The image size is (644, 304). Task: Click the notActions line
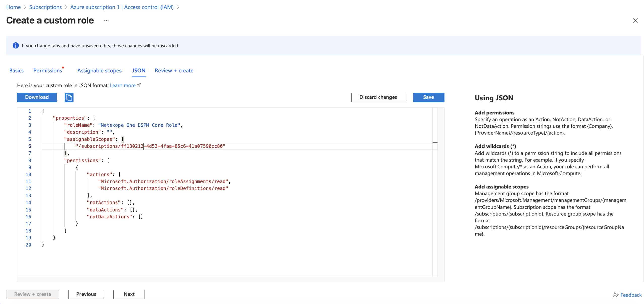111,202
